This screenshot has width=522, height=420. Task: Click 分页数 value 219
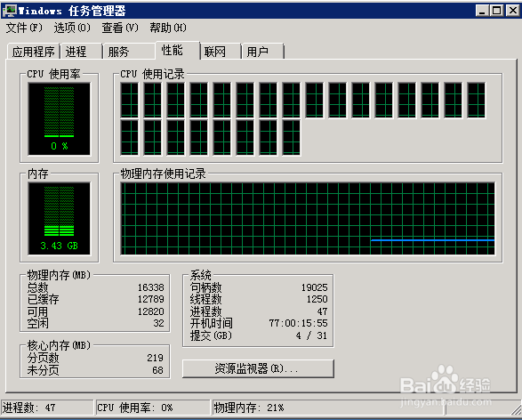[x=155, y=358]
